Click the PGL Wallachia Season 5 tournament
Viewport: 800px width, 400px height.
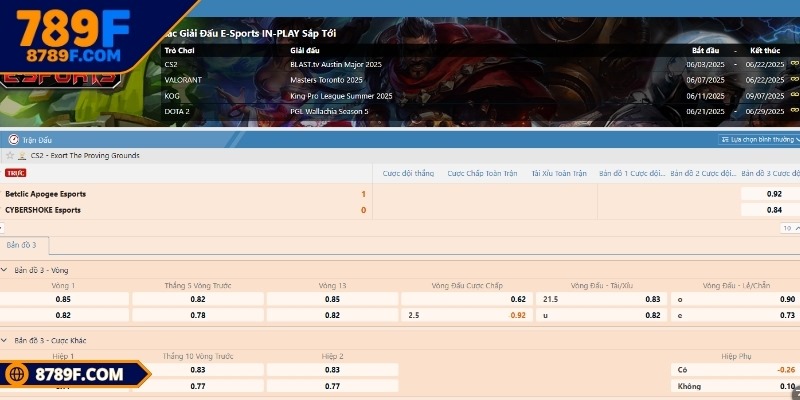[x=329, y=111]
